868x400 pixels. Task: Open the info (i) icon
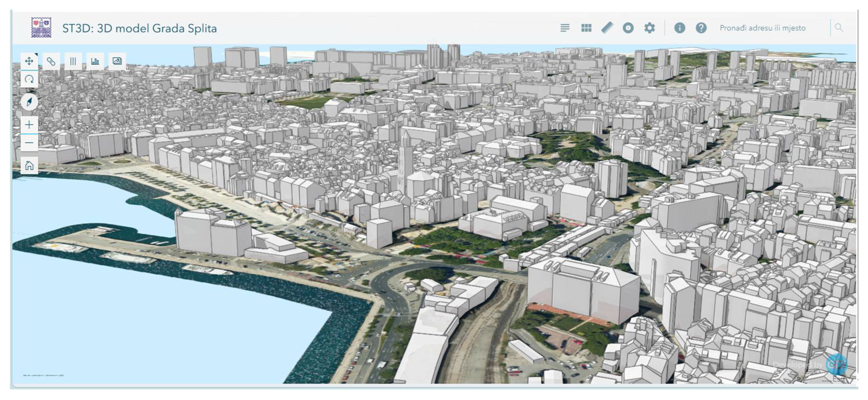(x=679, y=28)
